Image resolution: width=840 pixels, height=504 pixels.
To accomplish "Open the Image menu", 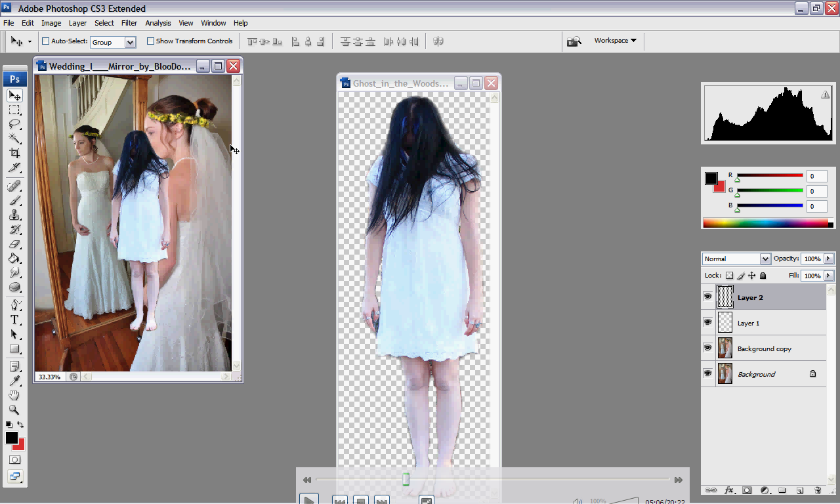I will 51,23.
